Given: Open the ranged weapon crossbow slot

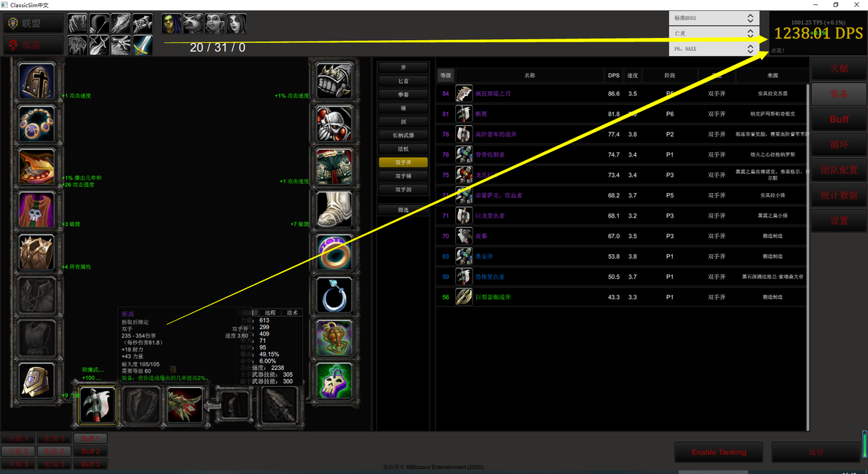Looking at the screenshot, I should (185, 406).
